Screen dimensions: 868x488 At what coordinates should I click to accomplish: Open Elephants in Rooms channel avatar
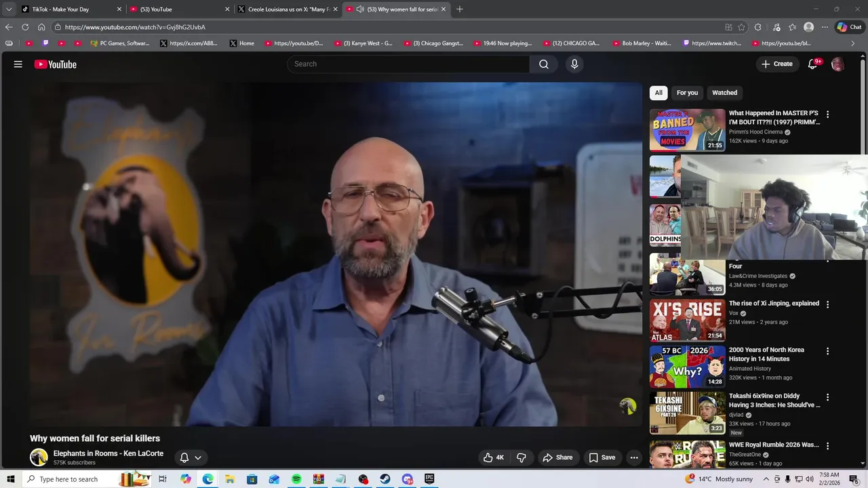click(x=39, y=457)
